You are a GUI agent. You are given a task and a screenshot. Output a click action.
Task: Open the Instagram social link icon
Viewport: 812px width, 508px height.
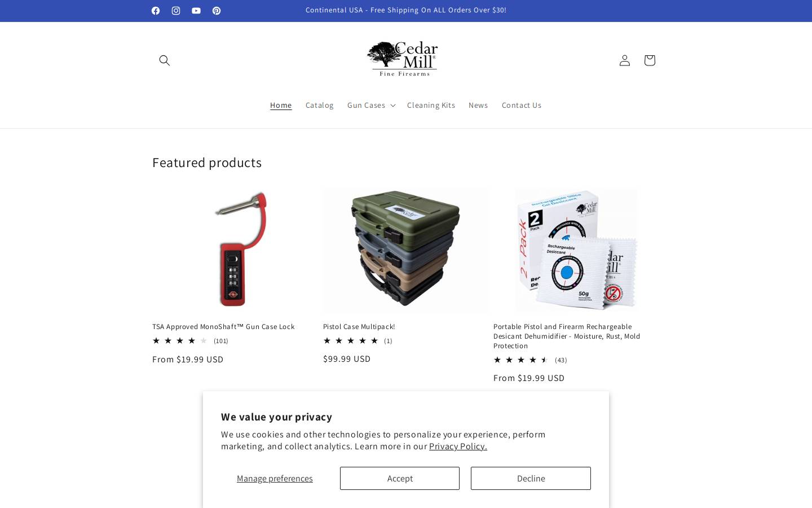coord(176,11)
